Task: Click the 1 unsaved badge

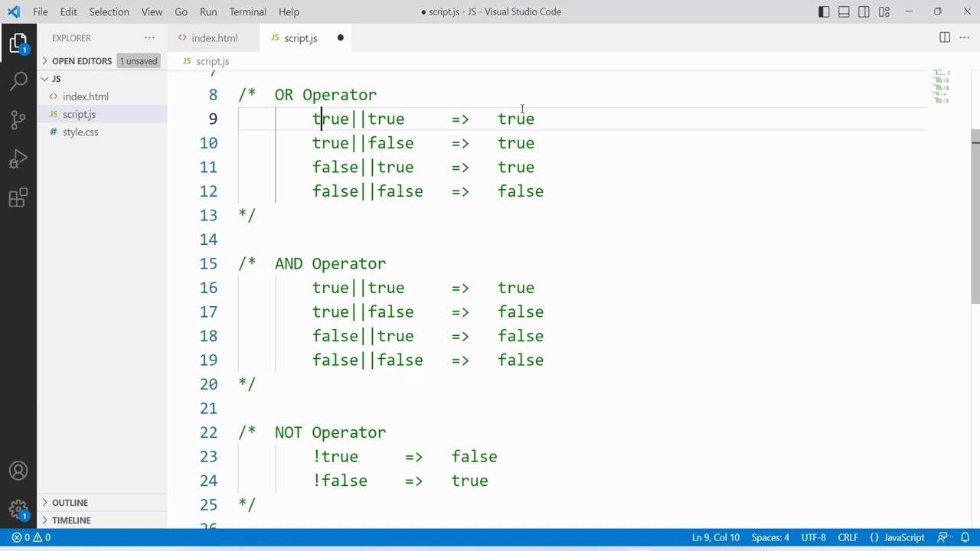Action: [x=138, y=61]
